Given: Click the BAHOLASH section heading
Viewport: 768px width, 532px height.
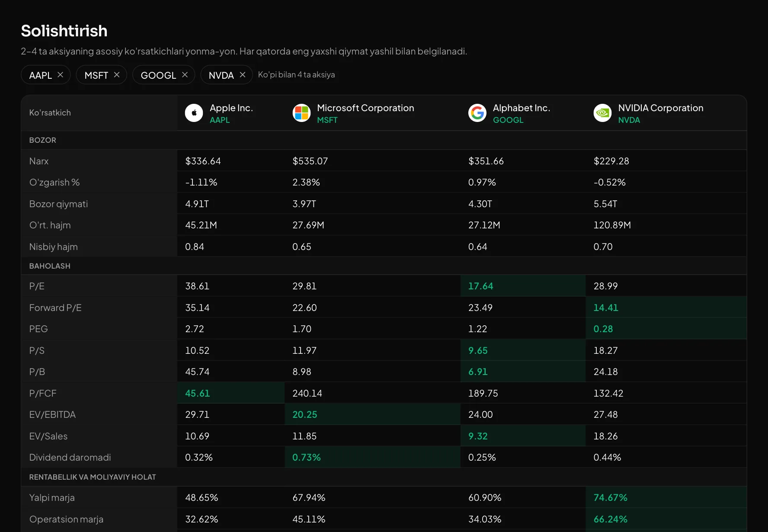Looking at the screenshot, I should point(50,266).
